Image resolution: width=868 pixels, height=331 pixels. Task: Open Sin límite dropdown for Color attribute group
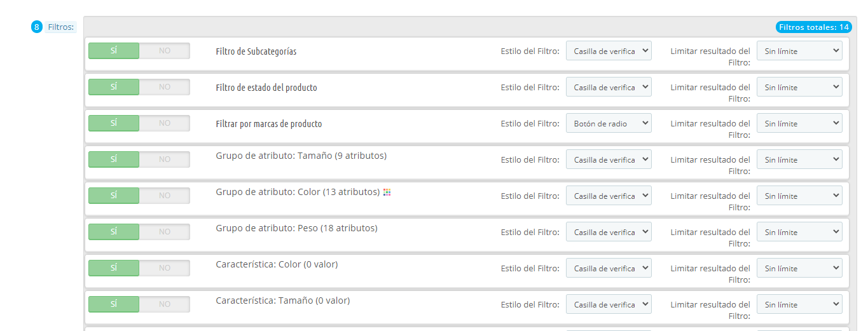click(x=799, y=196)
